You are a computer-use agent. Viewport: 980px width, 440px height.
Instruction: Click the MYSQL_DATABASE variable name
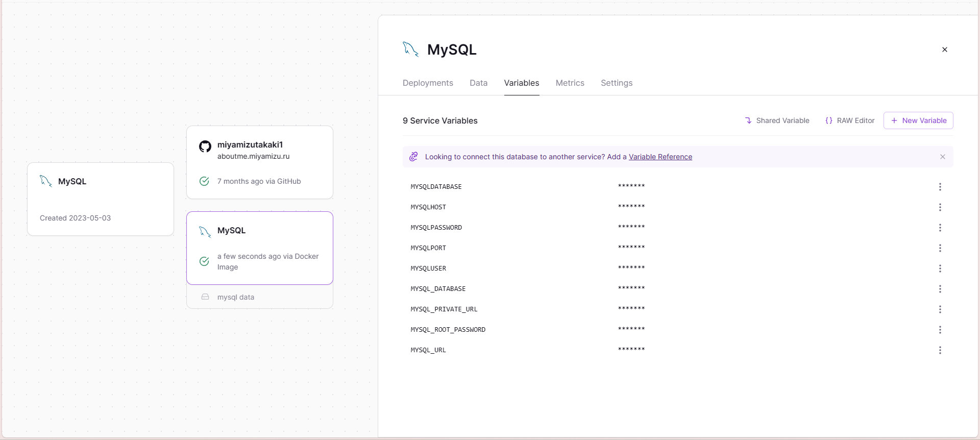438,289
